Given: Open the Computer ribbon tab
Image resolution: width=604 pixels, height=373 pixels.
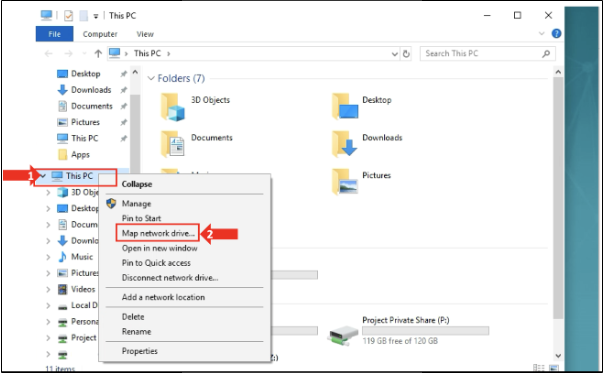Looking at the screenshot, I should [100, 34].
